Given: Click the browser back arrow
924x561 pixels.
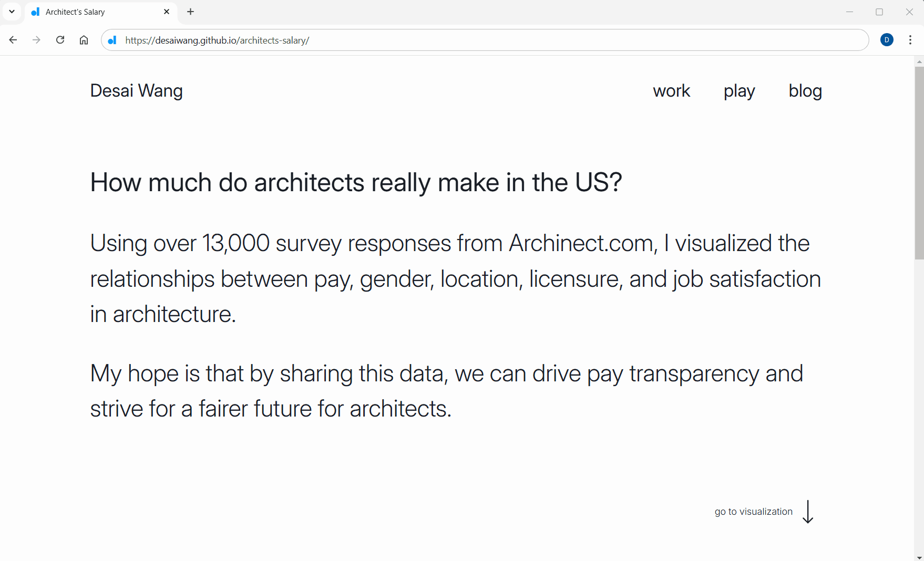Looking at the screenshot, I should pos(13,40).
